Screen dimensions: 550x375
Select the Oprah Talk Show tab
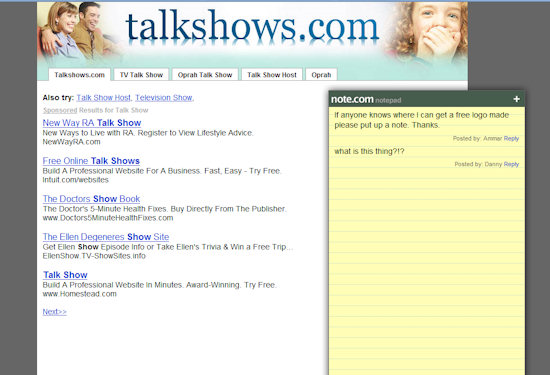(205, 75)
